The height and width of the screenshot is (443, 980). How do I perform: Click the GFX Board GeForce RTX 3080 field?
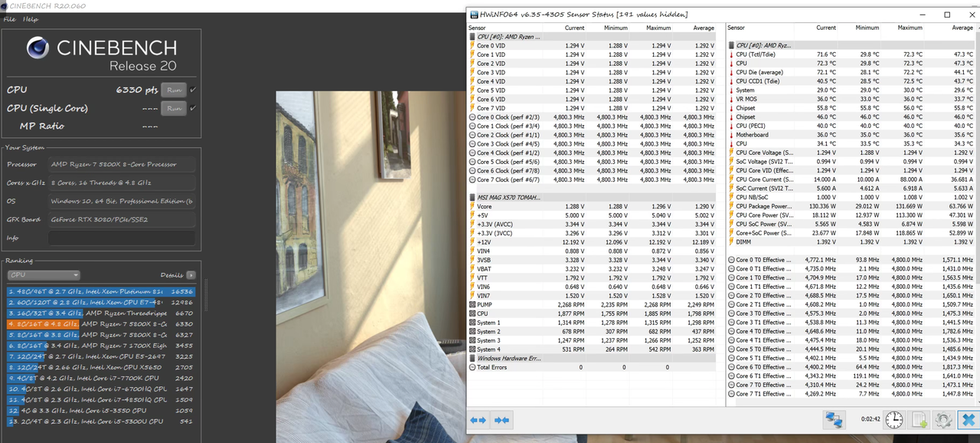pyautogui.click(x=122, y=219)
